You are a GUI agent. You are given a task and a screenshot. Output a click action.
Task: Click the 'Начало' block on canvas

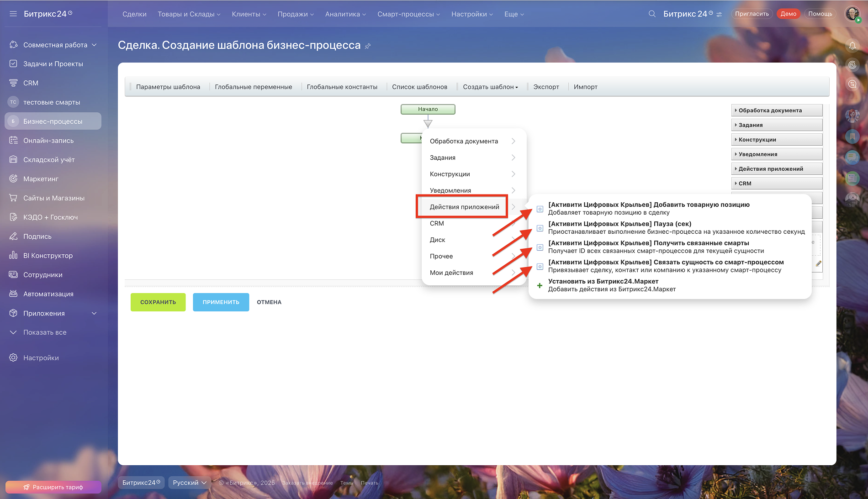pyautogui.click(x=428, y=109)
